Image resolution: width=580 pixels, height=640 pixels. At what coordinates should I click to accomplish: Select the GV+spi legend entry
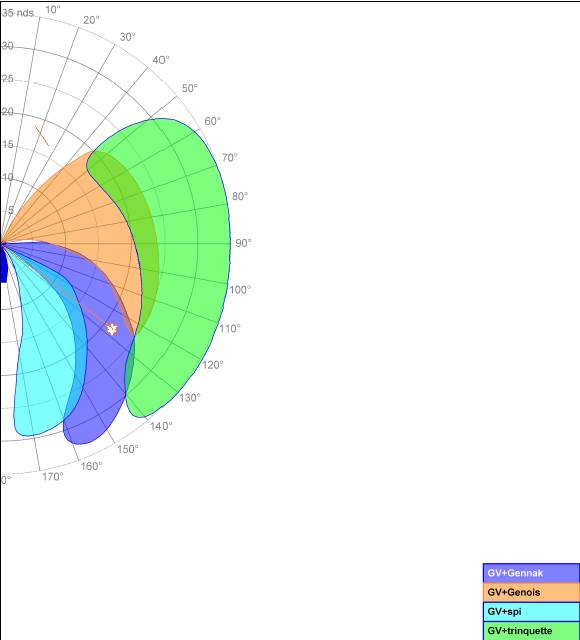(x=531, y=611)
